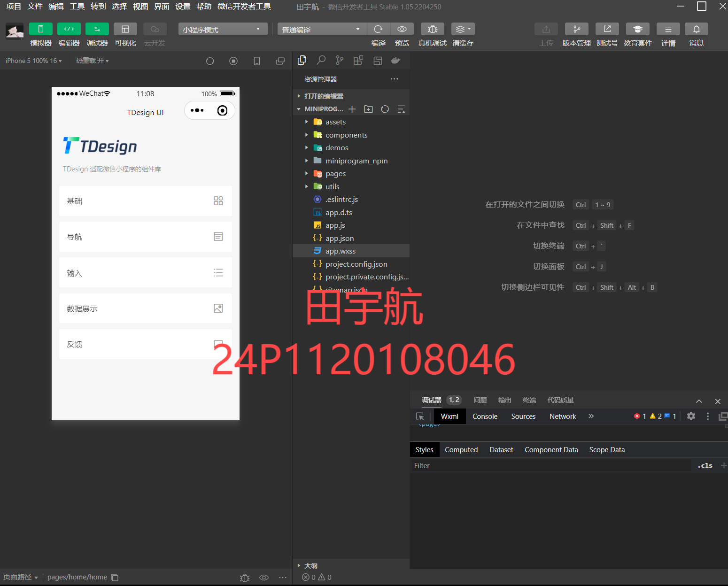Toggle the debugger panel button
The height and width of the screenshot is (586, 728).
97,29
